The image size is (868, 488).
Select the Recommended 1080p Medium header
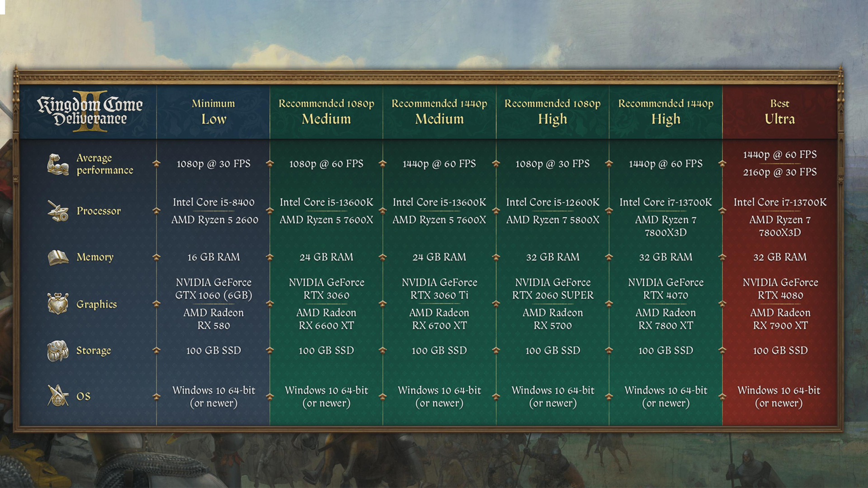point(326,112)
